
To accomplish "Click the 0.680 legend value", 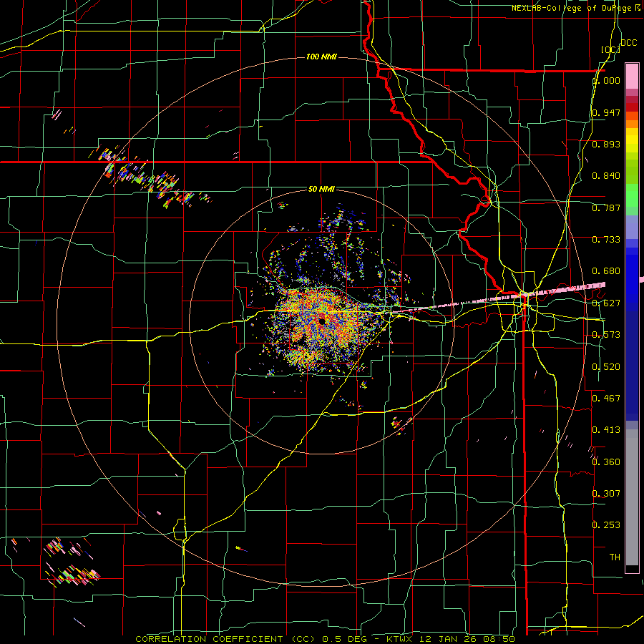I will 606,271.
